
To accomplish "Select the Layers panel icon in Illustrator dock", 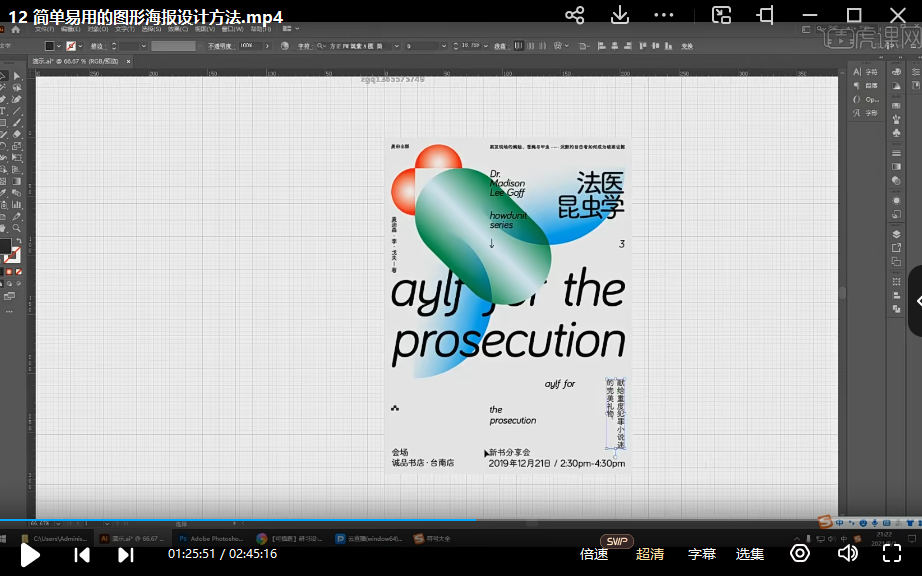I will pyautogui.click(x=896, y=233).
